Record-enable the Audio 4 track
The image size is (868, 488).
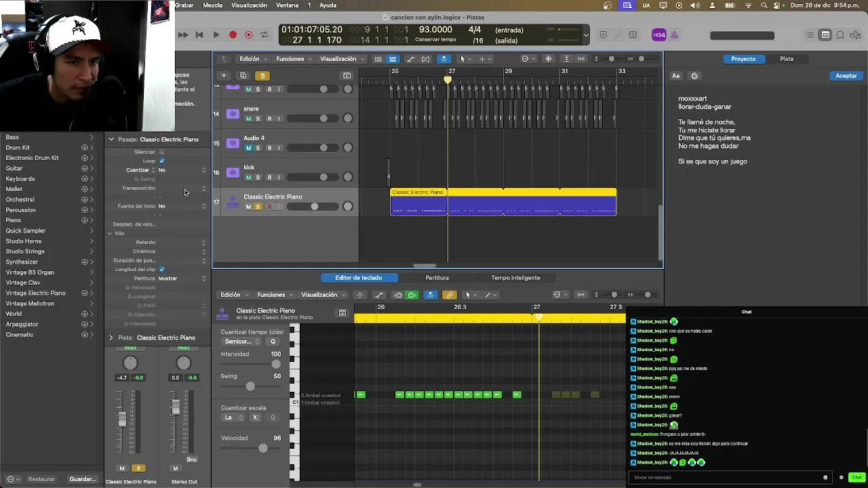[269, 148]
